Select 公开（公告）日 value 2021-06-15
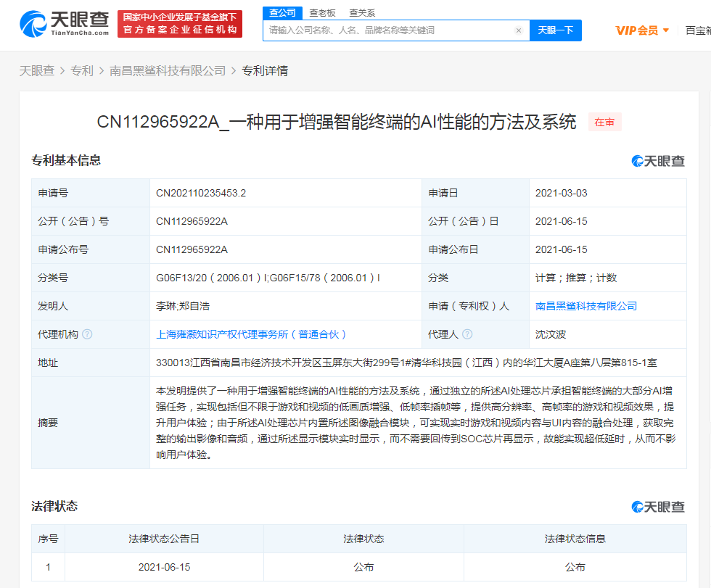Image resolution: width=711 pixels, height=588 pixels. point(561,222)
